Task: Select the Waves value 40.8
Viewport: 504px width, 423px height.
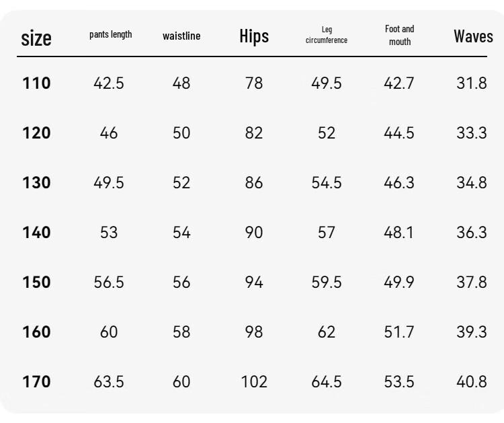Action: (472, 381)
